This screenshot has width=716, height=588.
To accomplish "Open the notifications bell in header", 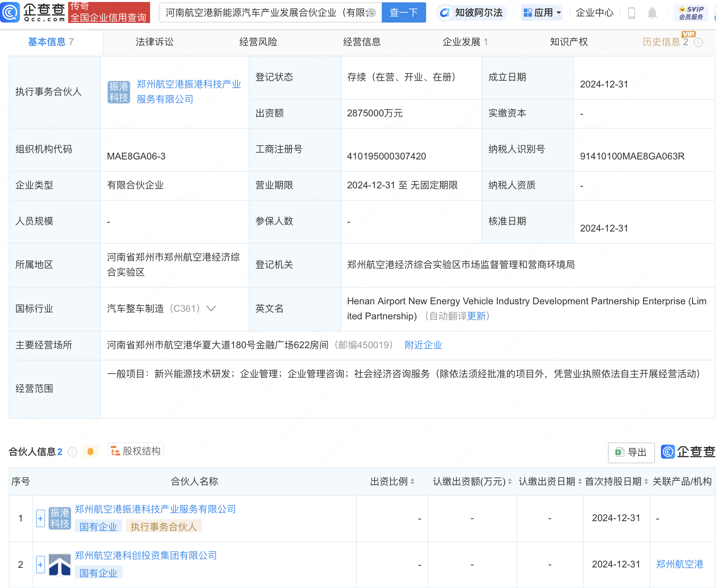I will [x=652, y=13].
